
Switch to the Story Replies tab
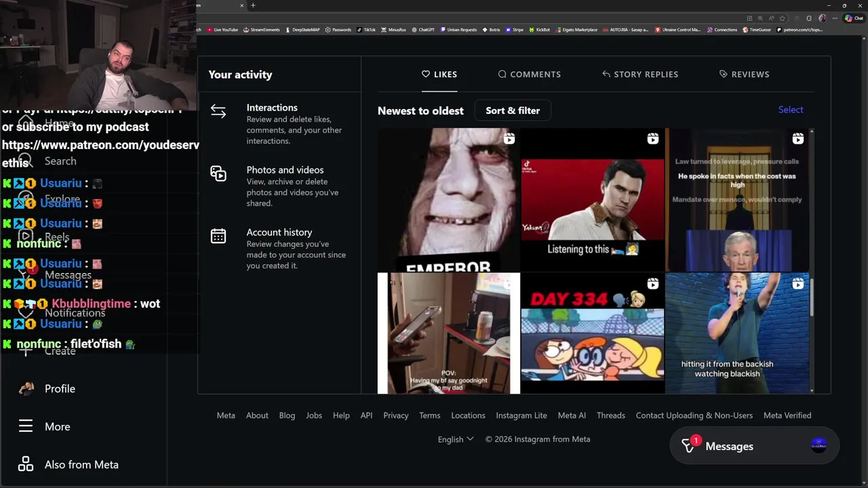click(x=640, y=75)
